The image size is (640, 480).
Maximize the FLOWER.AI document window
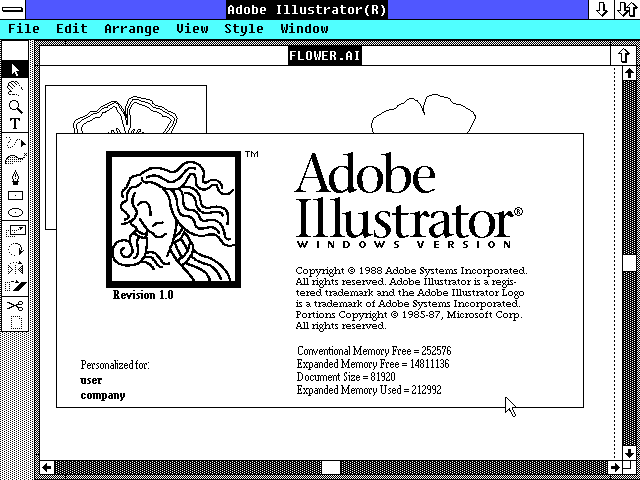click(626, 55)
